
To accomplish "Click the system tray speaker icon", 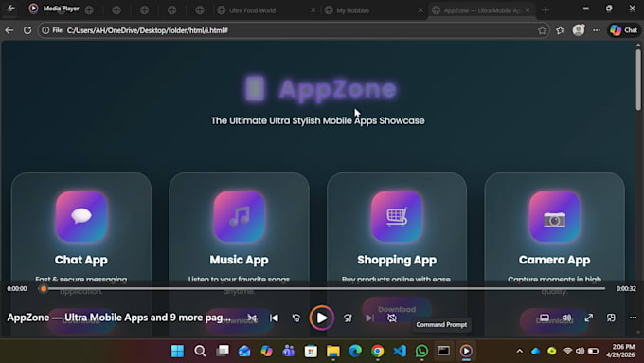I will coord(580,351).
